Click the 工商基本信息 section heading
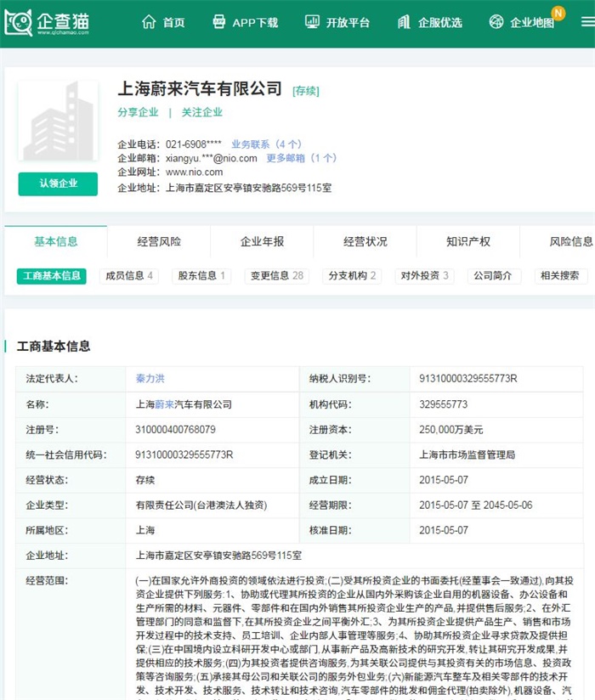The width and height of the screenshot is (595, 700). [54, 346]
